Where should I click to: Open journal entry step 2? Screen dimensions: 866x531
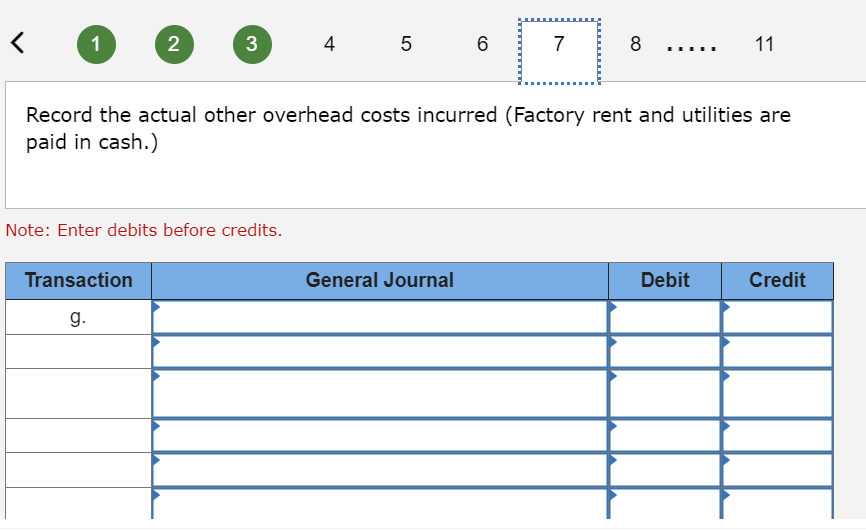point(174,44)
